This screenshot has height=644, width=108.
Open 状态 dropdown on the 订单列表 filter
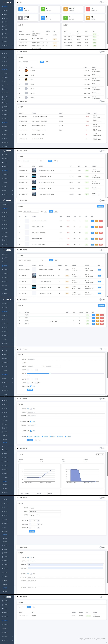(44, 161)
